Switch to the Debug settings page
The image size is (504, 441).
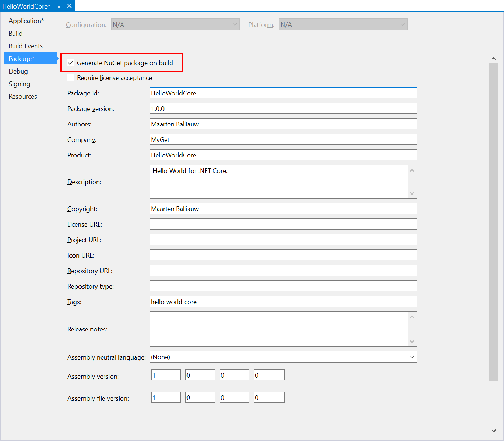(x=18, y=71)
